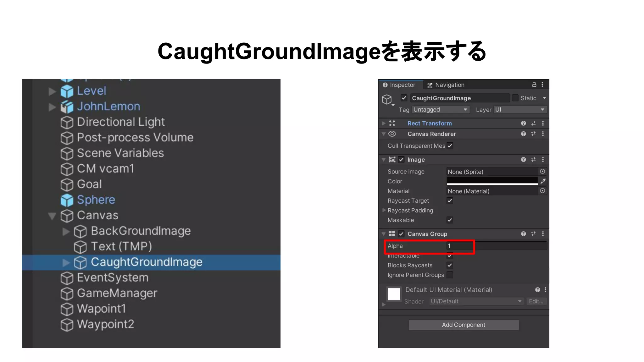The height and width of the screenshot is (362, 644).
Task: Click the CaughtGroundImage name field
Action: tap(460, 98)
